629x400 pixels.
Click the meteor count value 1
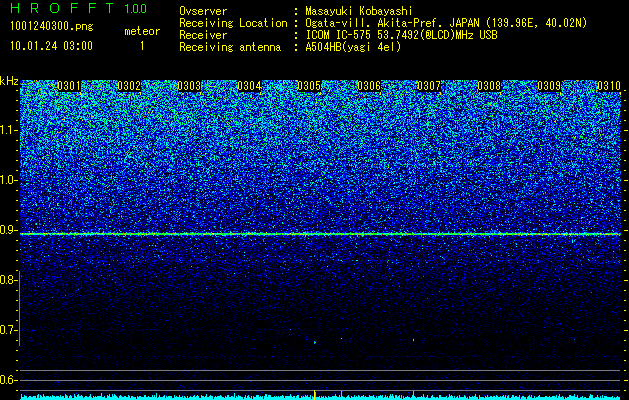pos(142,46)
